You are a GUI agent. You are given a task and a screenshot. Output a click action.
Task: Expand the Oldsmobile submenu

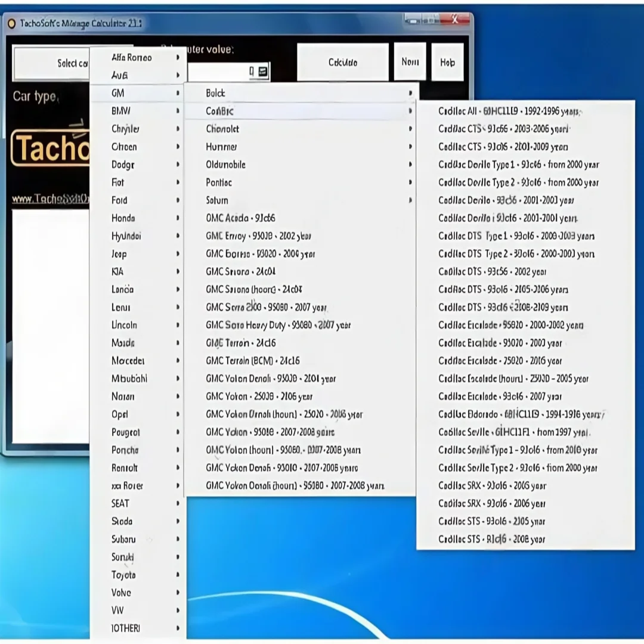click(x=300, y=165)
